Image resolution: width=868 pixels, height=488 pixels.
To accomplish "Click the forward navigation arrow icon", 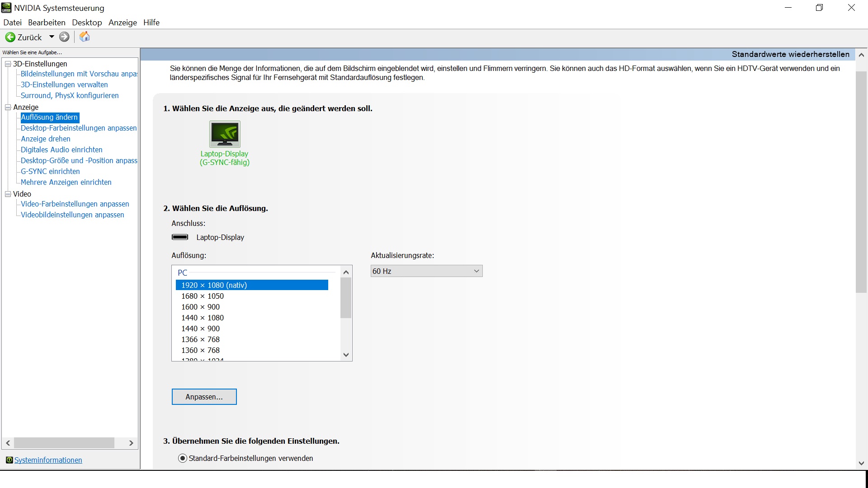I will pos(64,37).
